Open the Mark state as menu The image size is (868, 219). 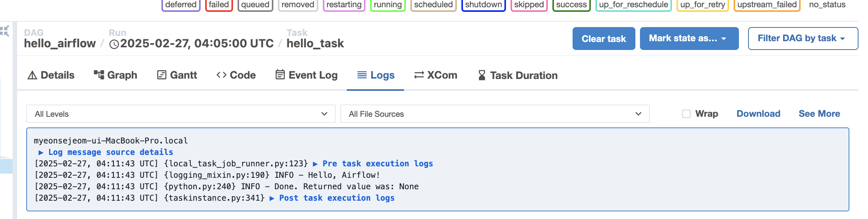click(689, 39)
